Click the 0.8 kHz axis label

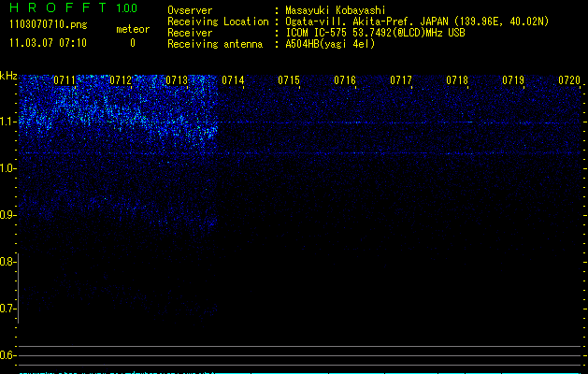(8, 262)
